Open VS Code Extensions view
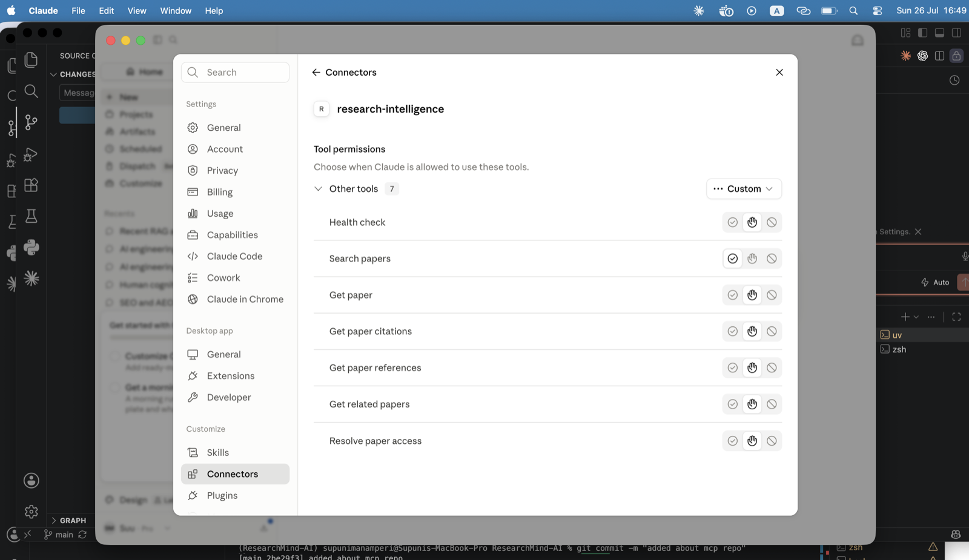 (x=31, y=185)
